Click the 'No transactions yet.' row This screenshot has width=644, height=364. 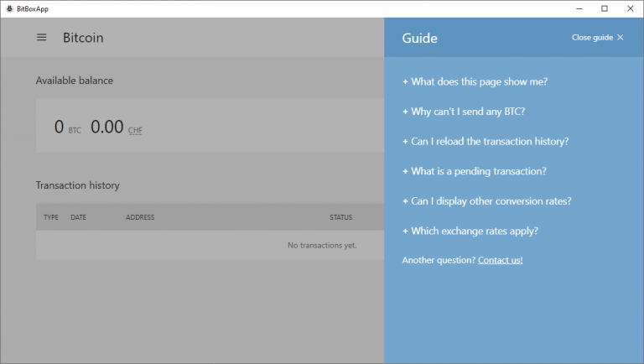click(322, 245)
